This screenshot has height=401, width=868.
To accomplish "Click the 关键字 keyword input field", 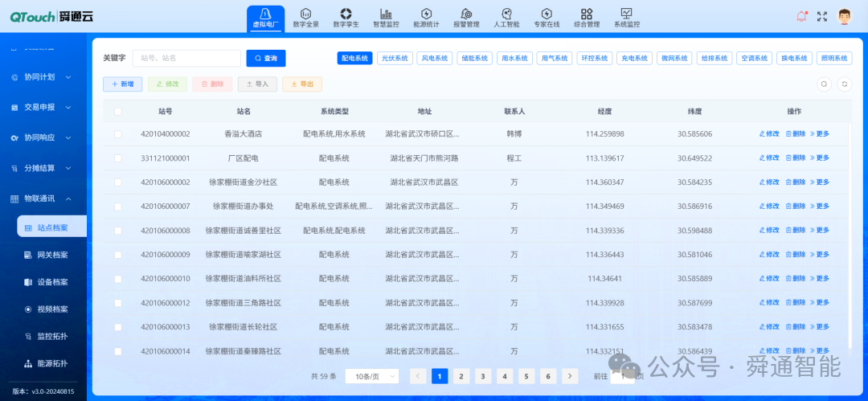I will (186, 58).
